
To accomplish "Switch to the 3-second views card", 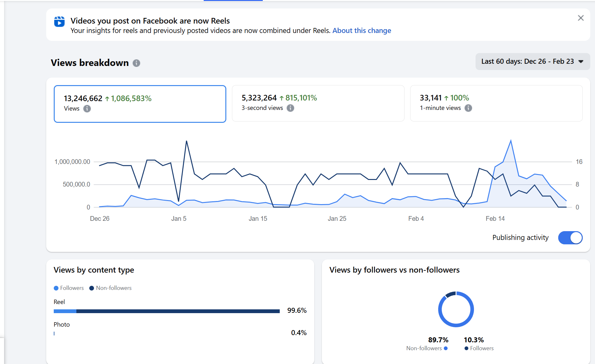I will click(x=318, y=103).
